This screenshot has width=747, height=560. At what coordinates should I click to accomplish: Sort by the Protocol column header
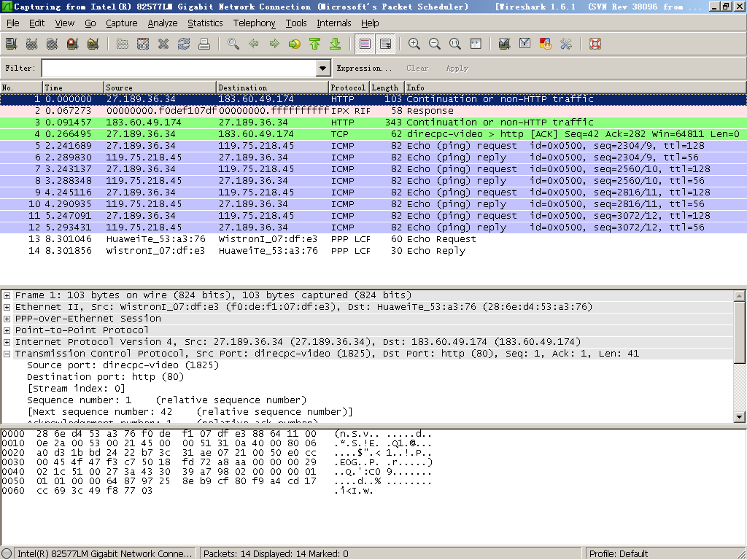click(349, 87)
